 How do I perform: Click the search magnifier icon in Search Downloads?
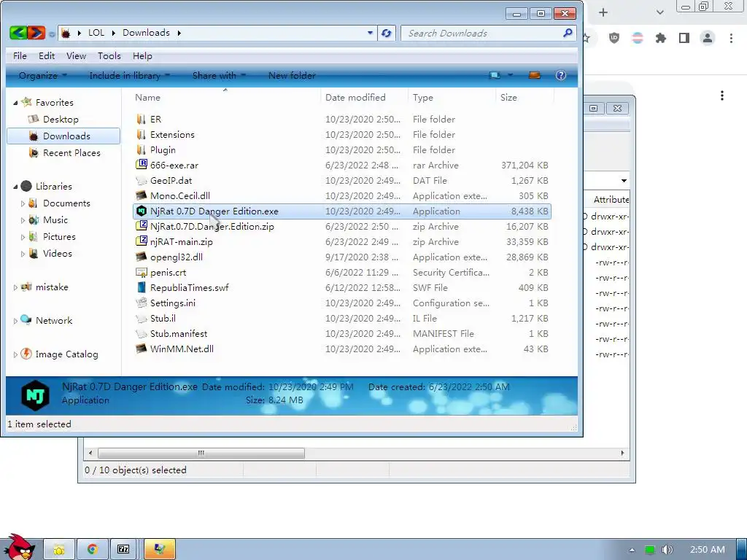(x=568, y=33)
